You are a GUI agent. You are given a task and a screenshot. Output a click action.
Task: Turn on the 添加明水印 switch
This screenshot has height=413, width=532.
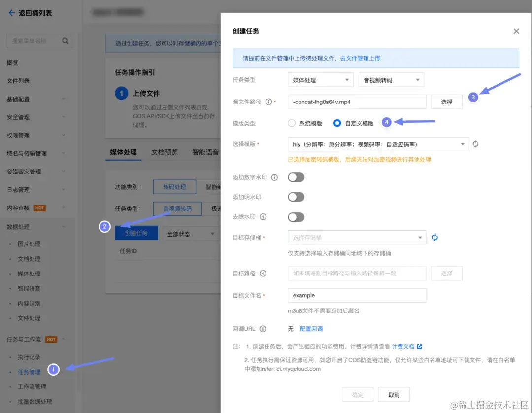(x=296, y=197)
